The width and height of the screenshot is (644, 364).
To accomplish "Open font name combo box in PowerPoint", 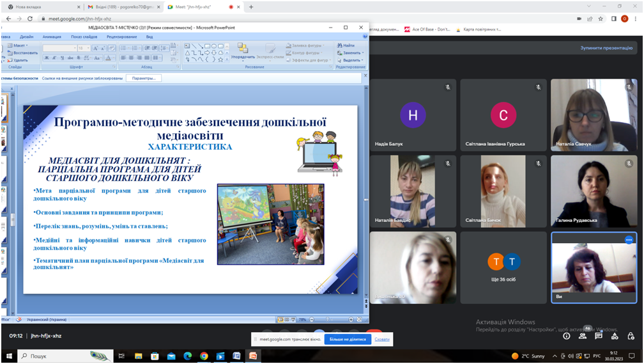I will (x=59, y=48).
